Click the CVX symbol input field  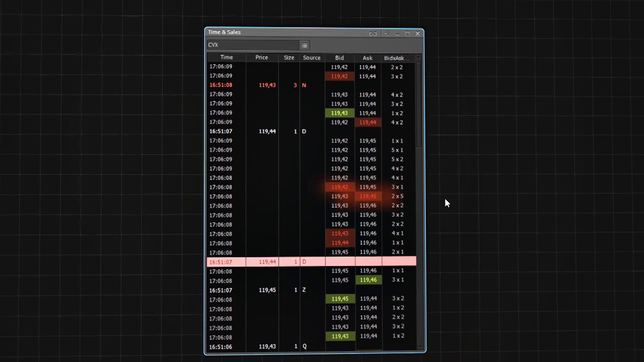[x=252, y=45]
